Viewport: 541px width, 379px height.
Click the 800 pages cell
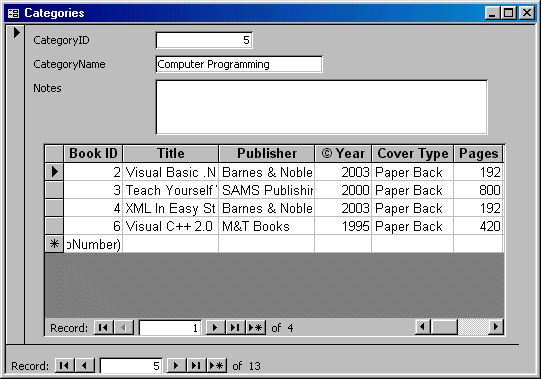(x=479, y=190)
